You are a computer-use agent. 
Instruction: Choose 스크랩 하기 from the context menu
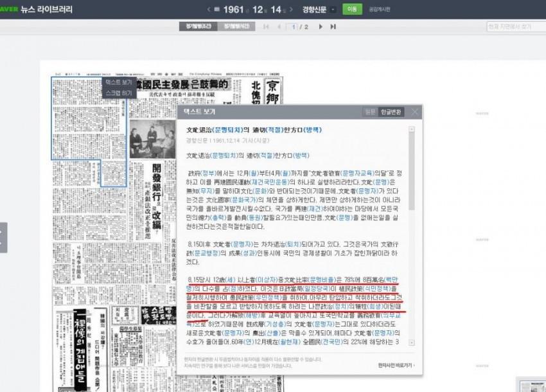(x=118, y=93)
